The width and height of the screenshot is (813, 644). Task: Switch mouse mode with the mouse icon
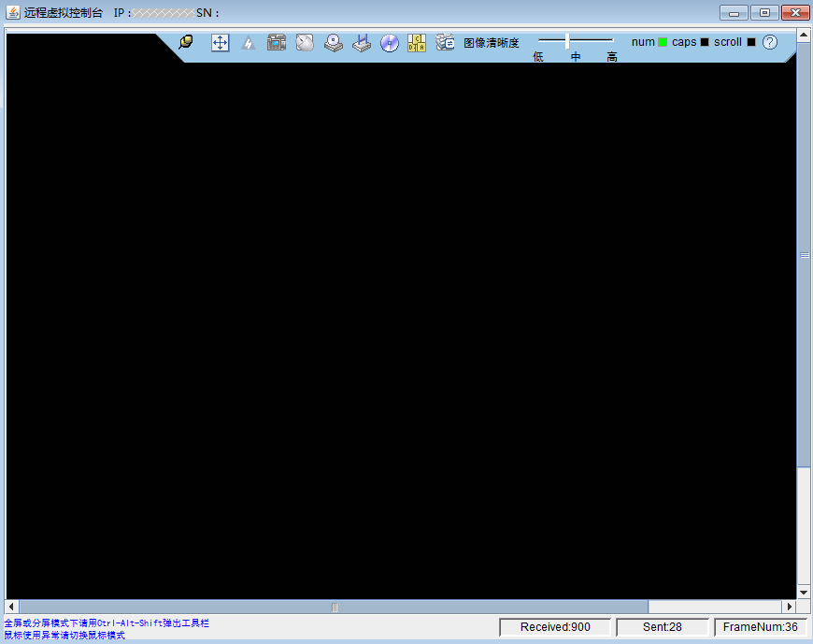click(305, 42)
